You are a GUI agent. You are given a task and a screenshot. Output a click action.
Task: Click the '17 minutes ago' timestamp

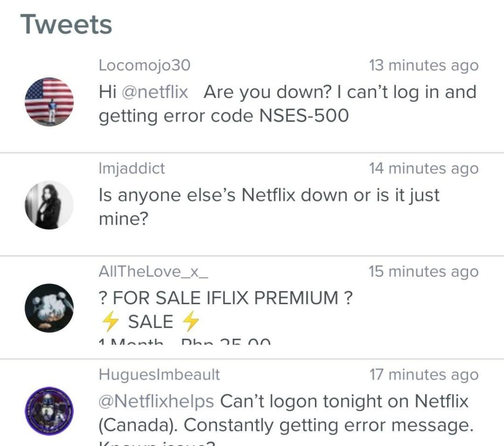tap(424, 374)
